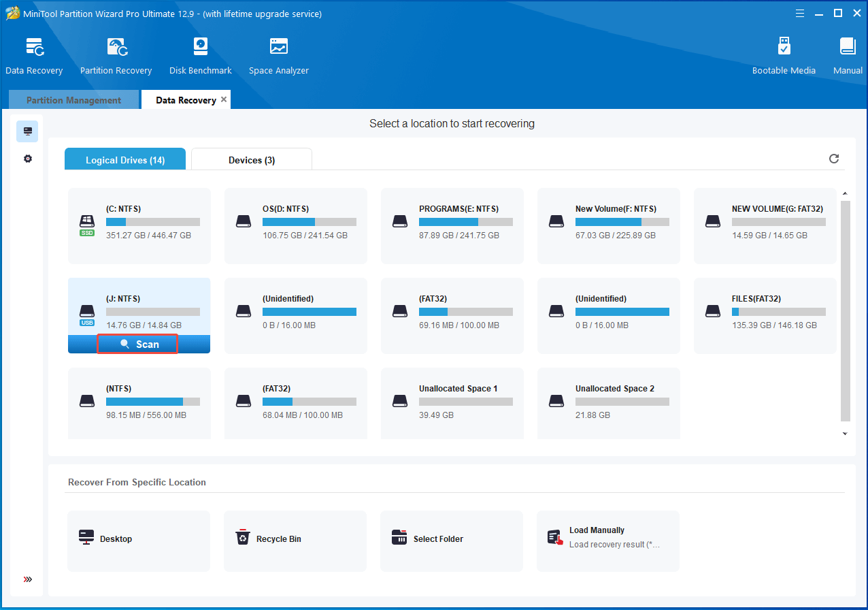Viewport: 868px width, 610px height.
Task: Select the FILES(FAT32) drive icon
Action: coord(713,311)
